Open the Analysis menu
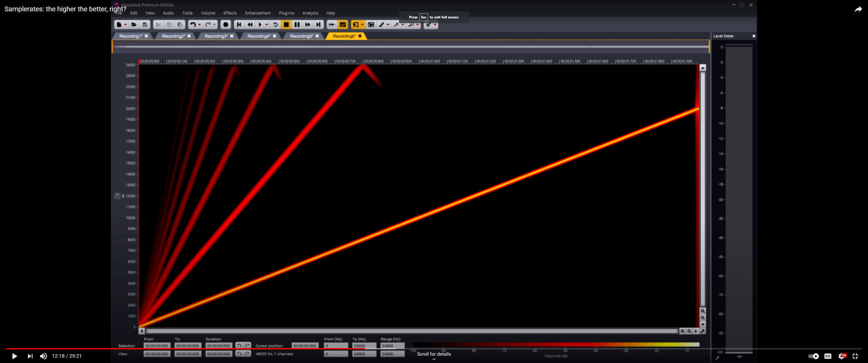This screenshot has width=868, height=363. (x=310, y=13)
